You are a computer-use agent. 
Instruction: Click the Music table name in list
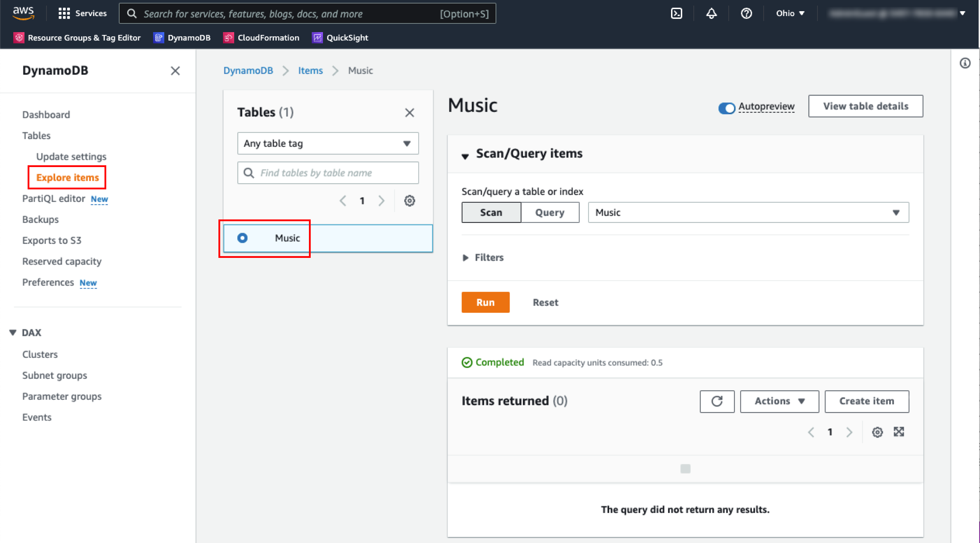pos(287,238)
